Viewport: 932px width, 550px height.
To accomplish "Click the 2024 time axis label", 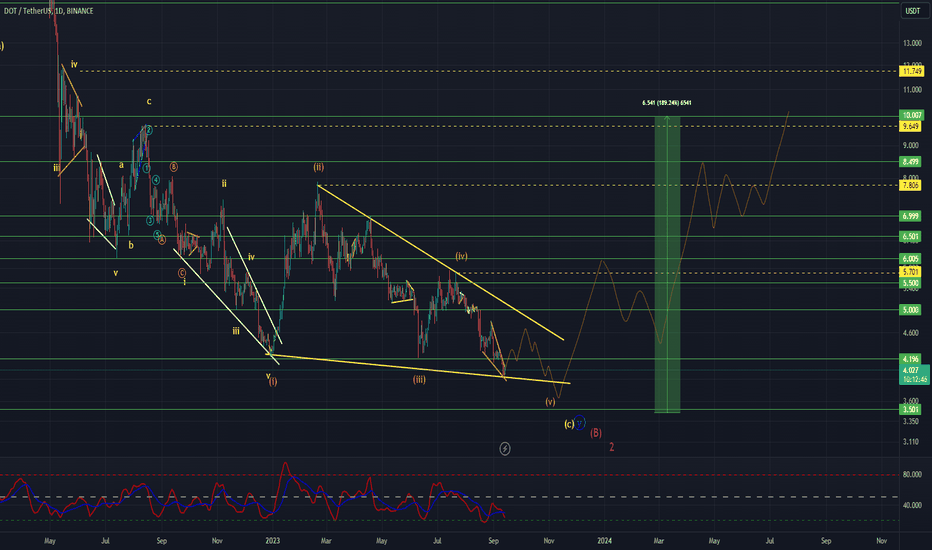I will [x=604, y=541].
